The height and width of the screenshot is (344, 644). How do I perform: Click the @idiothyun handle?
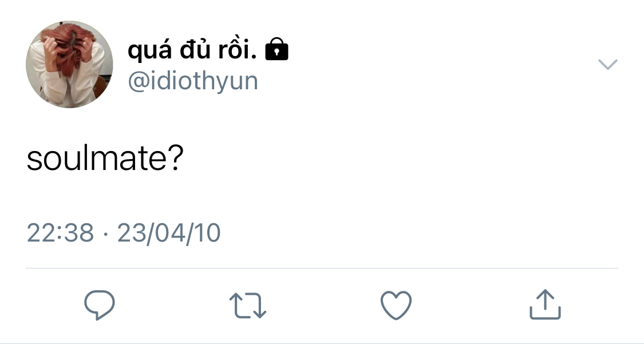pos(193,81)
